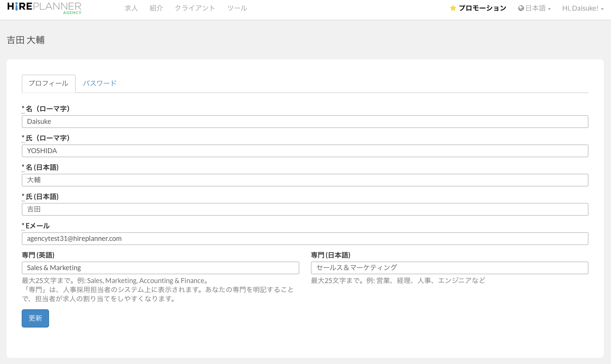Focus the first name romaji field Daisuke
This screenshot has width=611, height=364.
coord(305,122)
